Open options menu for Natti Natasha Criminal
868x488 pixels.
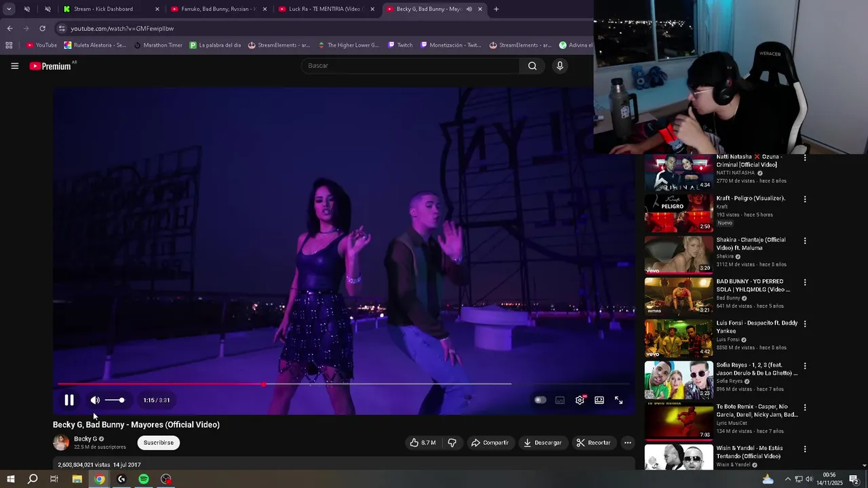pos(805,157)
